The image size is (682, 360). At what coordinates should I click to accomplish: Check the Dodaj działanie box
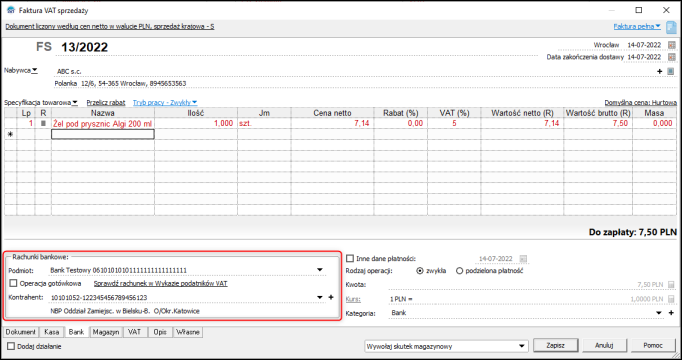pyautogui.click(x=11, y=347)
